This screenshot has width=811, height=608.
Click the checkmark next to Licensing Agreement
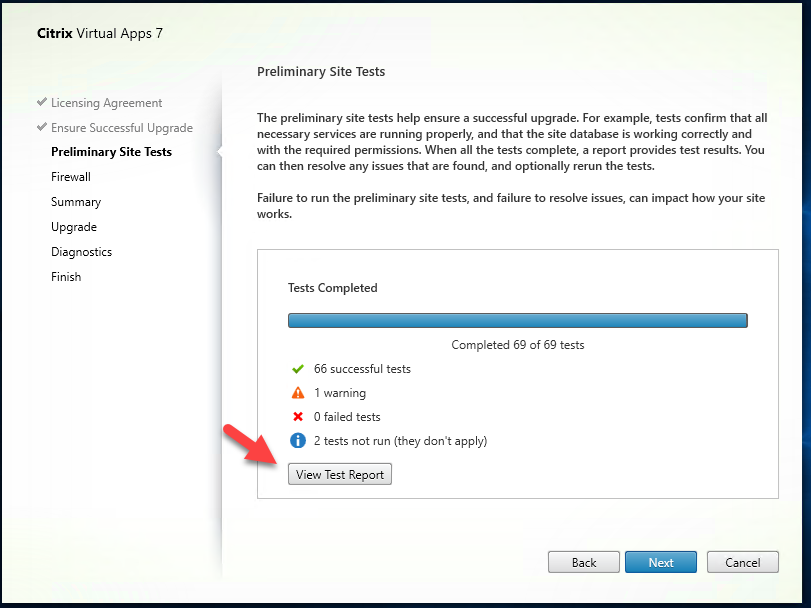(x=42, y=102)
